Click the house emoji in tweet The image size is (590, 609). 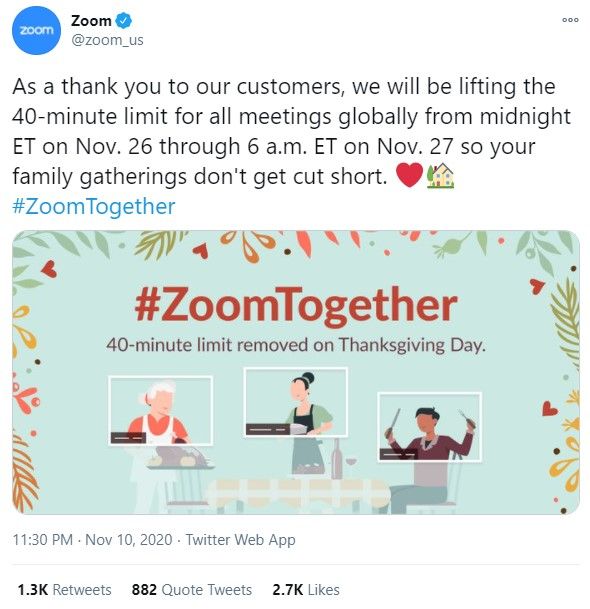[440, 176]
